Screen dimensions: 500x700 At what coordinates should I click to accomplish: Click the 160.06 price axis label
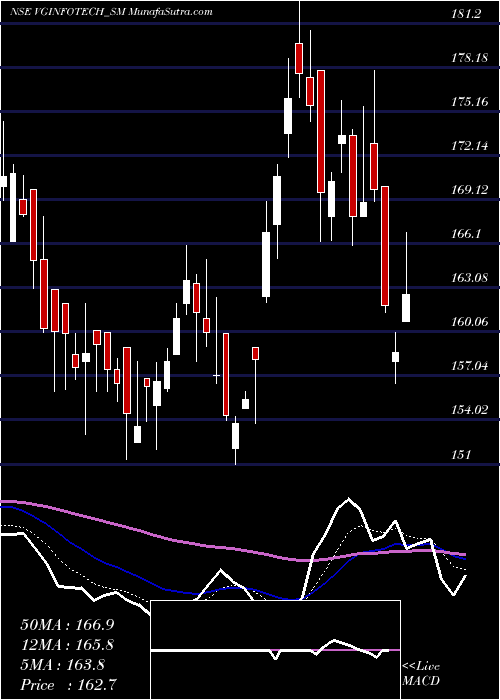[x=469, y=322]
